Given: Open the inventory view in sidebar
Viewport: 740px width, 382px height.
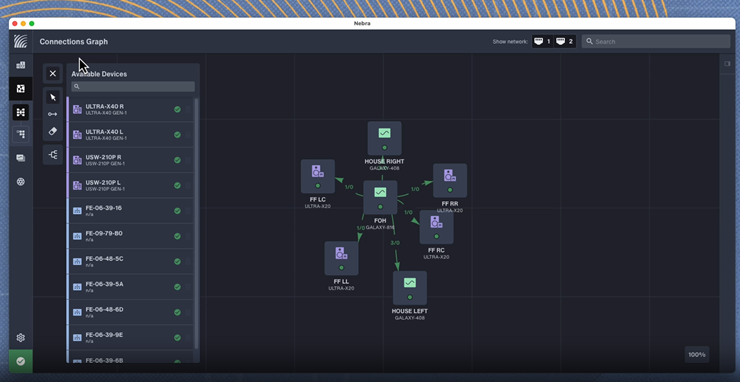Looking at the screenshot, I should (x=21, y=65).
